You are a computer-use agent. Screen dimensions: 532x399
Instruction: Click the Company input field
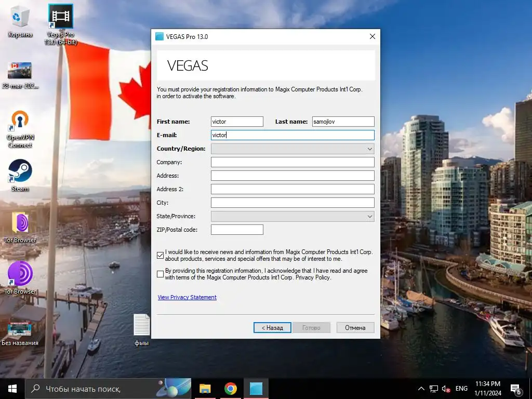[x=292, y=162]
